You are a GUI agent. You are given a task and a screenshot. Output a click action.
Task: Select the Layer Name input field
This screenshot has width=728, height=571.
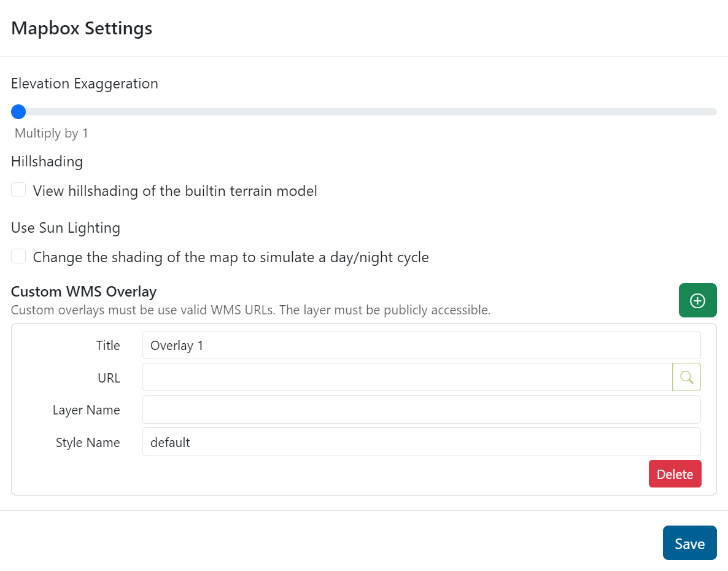[x=422, y=410]
